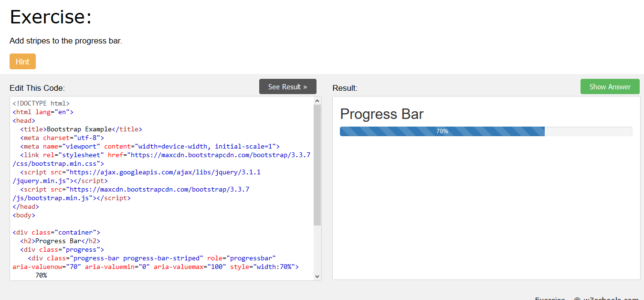Click the jquery googleapis script src line

tap(140, 172)
